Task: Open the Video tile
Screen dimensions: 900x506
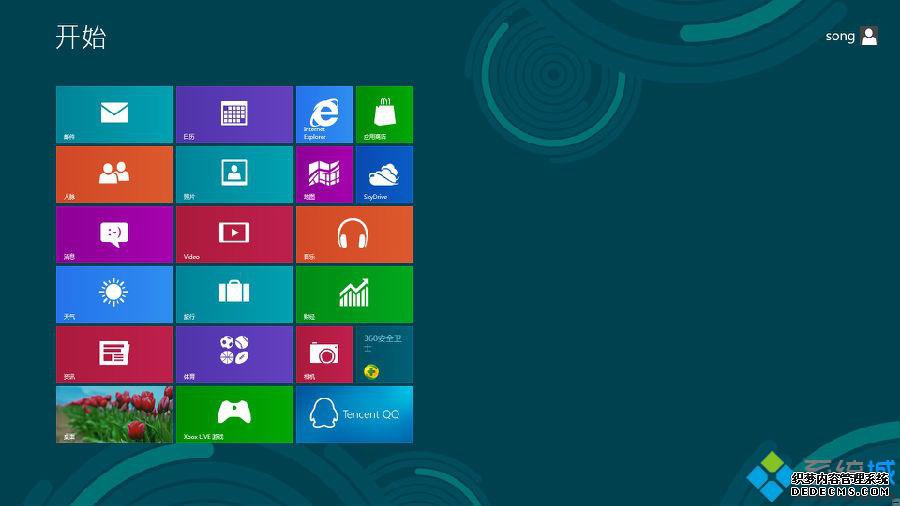Action: pos(234,234)
